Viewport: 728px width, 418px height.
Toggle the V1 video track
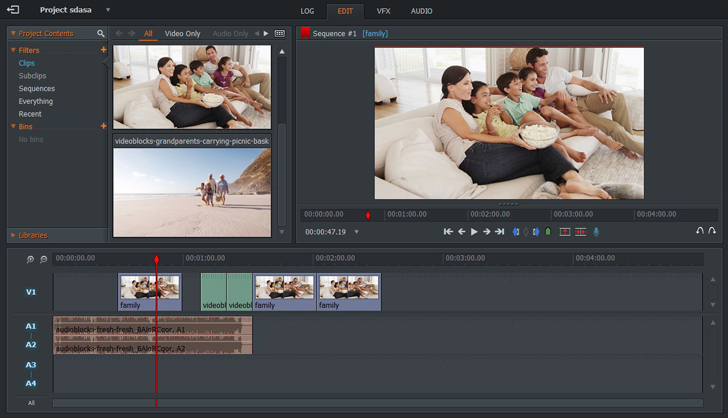click(30, 292)
